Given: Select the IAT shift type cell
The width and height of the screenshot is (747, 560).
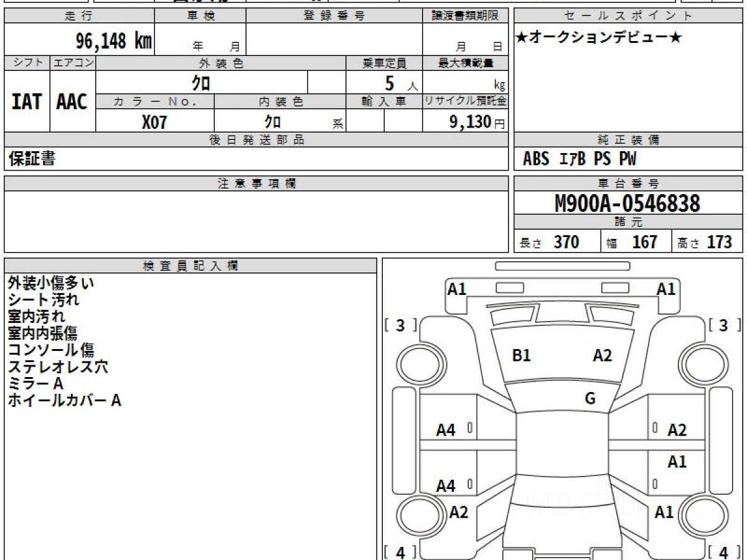Looking at the screenshot, I should 27,101.
